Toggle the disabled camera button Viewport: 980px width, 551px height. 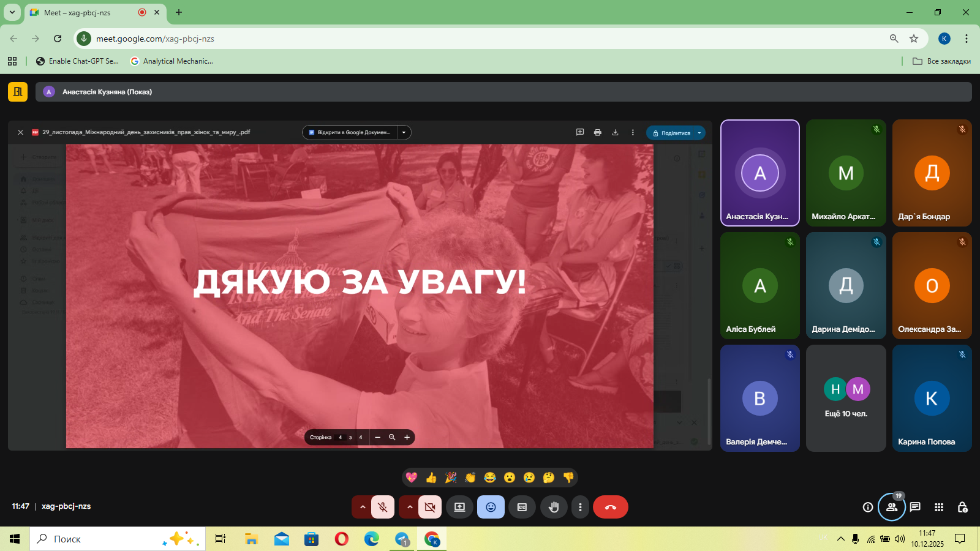pyautogui.click(x=430, y=507)
